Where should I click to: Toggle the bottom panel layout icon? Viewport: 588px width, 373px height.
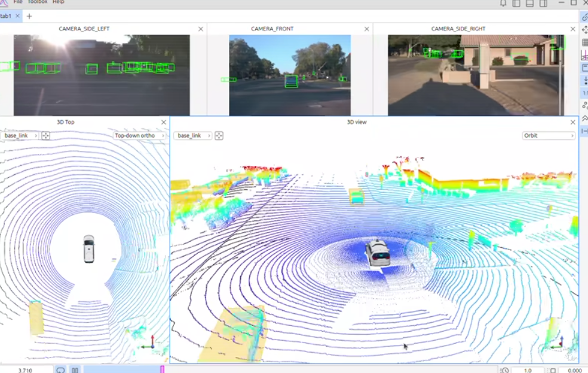(x=530, y=3)
